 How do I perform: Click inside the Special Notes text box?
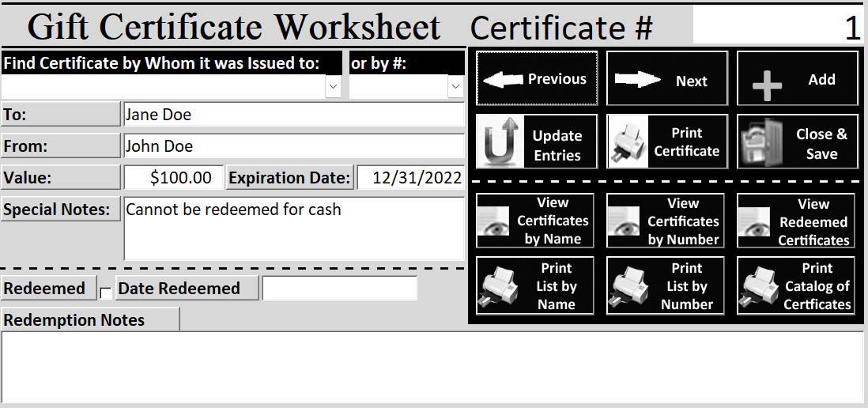pos(293,229)
